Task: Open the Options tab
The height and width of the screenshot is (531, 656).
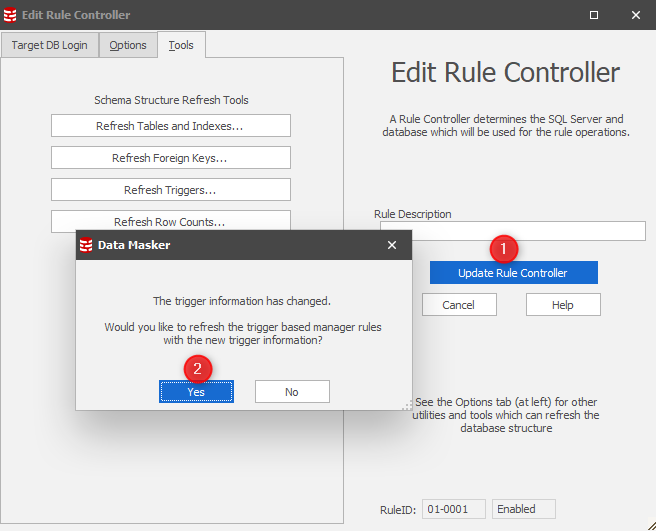Action: pyautogui.click(x=128, y=45)
